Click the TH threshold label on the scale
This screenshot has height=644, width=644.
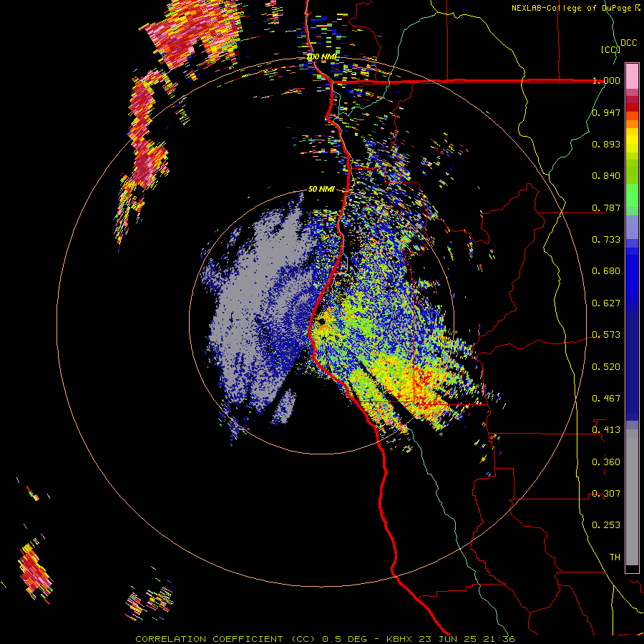[615, 557]
